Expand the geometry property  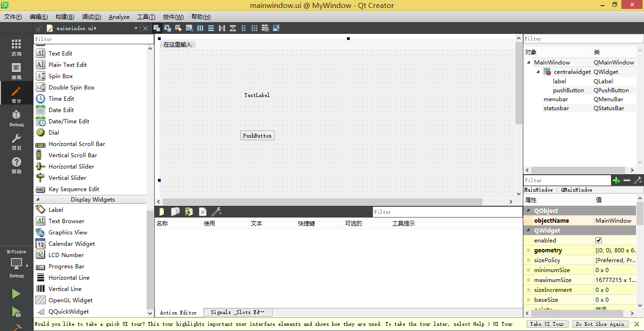tap(528, 250)
